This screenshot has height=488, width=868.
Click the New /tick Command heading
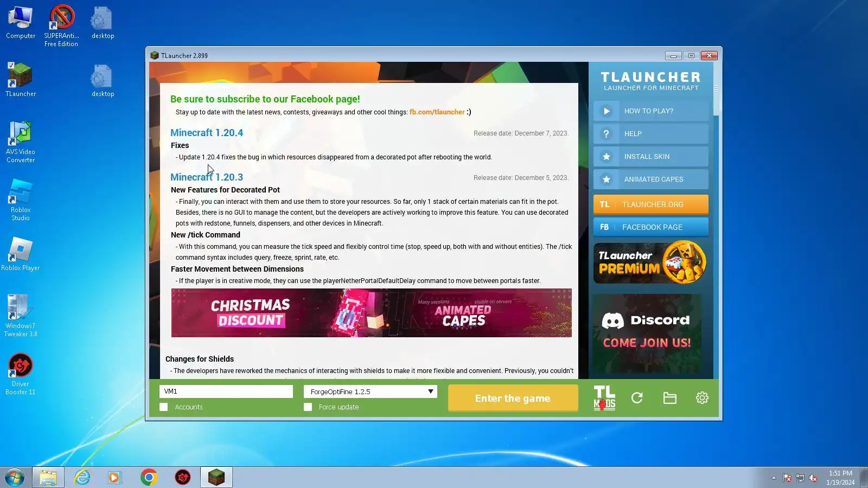tap(206, 235)
